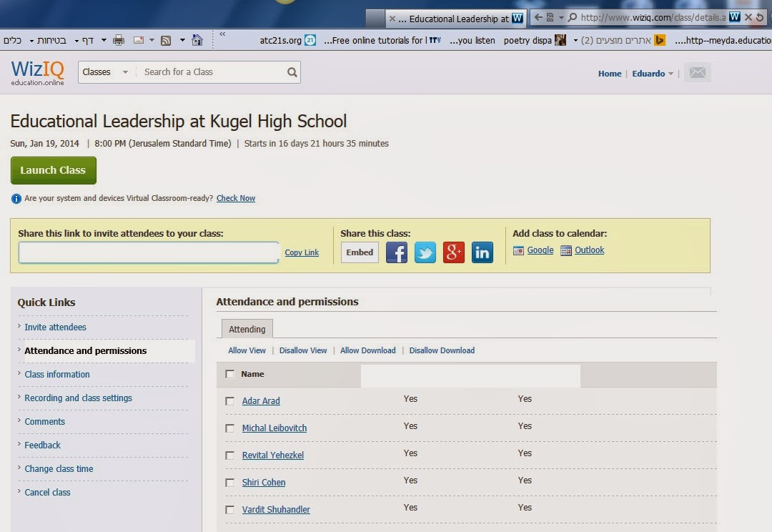Select the Attending tab

(x=247, y=329)
